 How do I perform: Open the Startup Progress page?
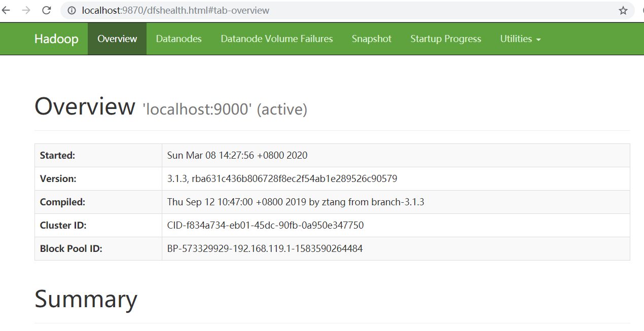pos(445,39)
